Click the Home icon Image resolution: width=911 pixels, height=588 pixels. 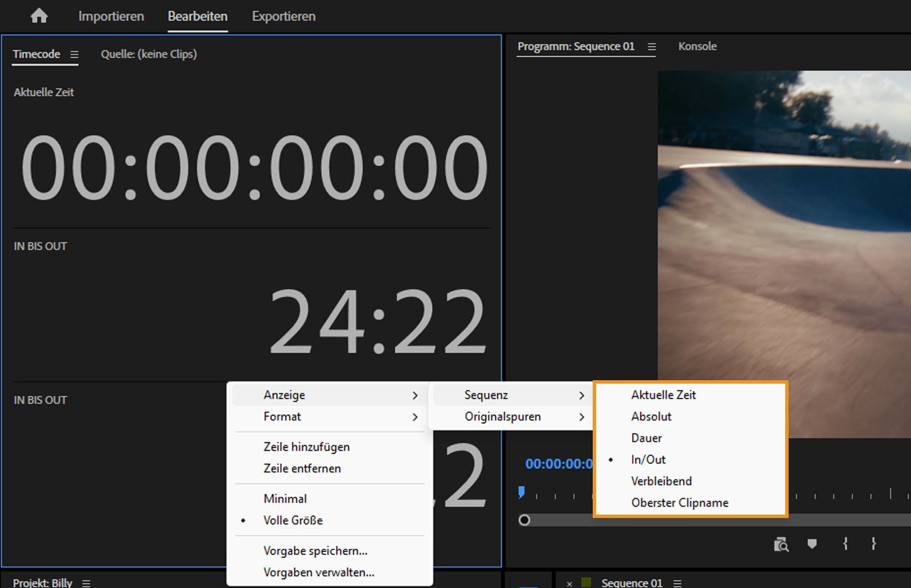point(39,15)
